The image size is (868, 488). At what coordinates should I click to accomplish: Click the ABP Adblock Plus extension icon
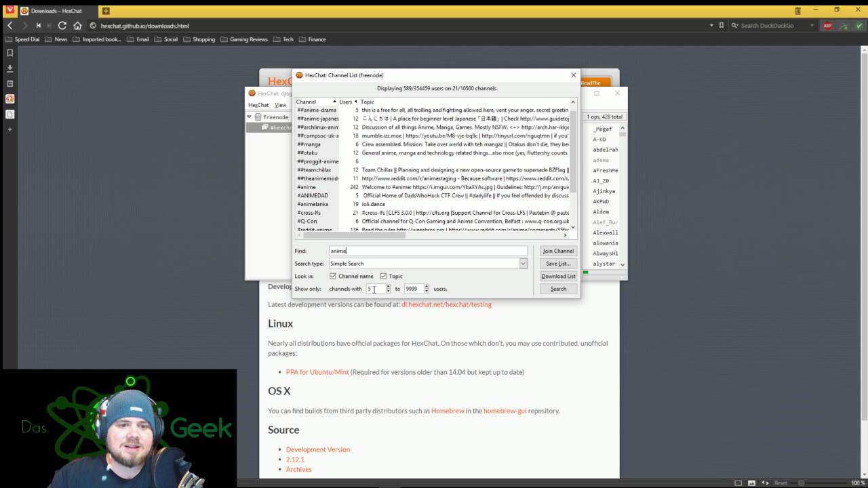coord(827,26)
